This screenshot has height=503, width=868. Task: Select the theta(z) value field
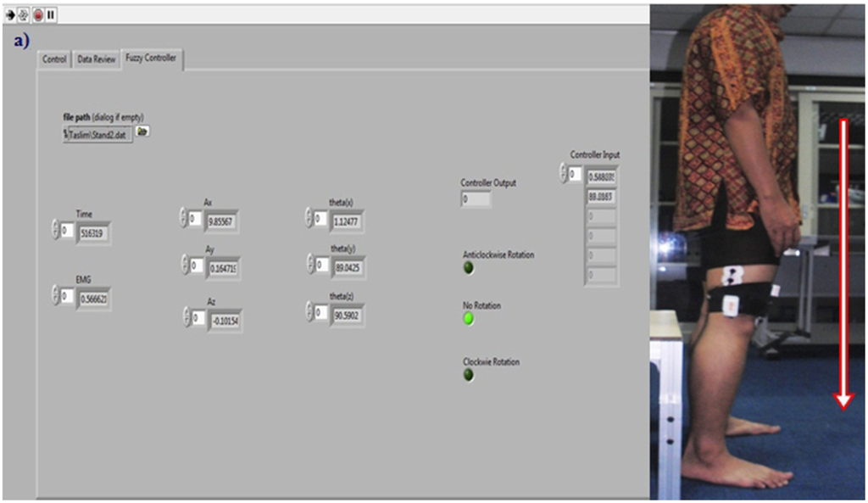(348, 316)
